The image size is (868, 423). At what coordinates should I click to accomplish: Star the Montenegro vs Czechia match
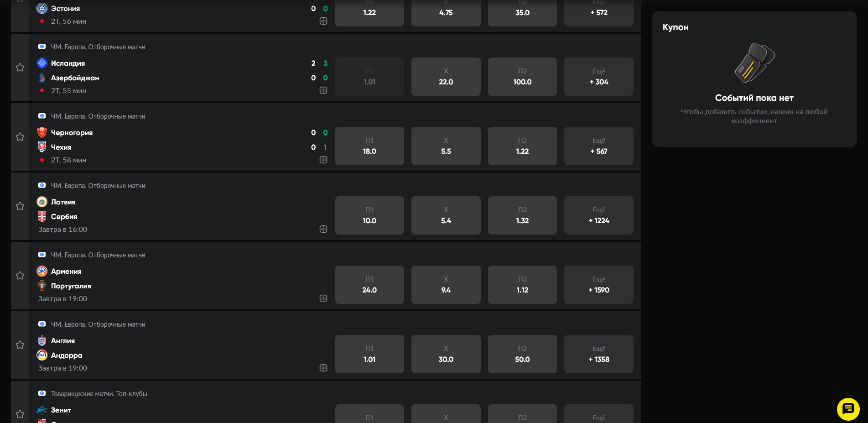click(x=20, y=137)
